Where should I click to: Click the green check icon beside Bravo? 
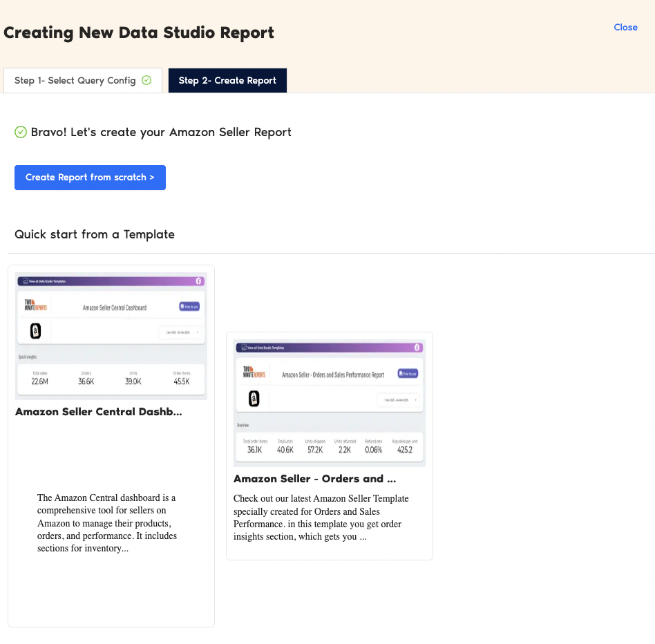(21, 132)
